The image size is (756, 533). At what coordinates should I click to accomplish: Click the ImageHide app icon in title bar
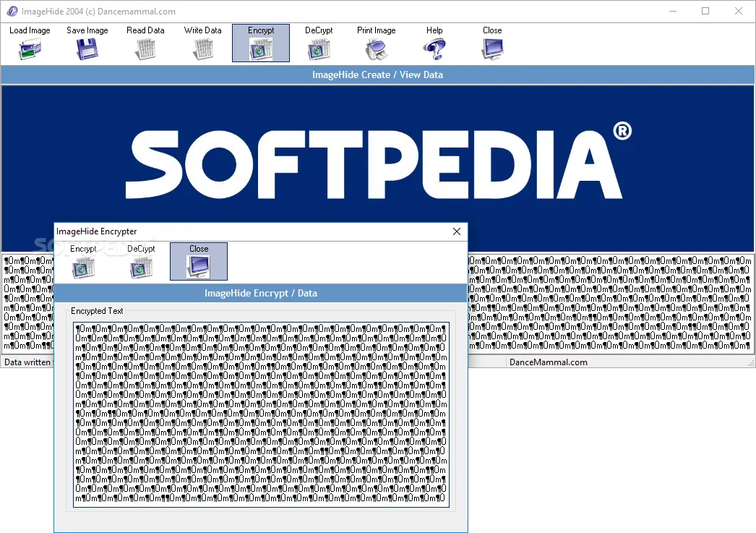click(x=12, y=11)
